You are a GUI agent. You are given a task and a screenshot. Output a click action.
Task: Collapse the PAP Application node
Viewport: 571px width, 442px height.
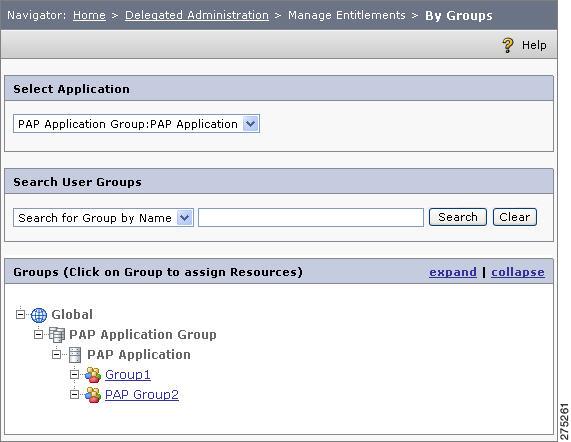pos(56,354)
